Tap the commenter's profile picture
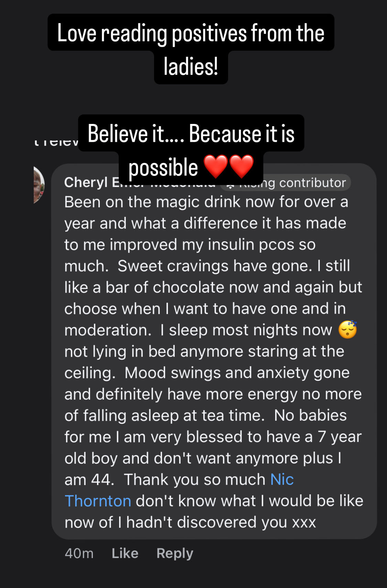The width and height of the screenshot is (387, 588). [39, 185]
